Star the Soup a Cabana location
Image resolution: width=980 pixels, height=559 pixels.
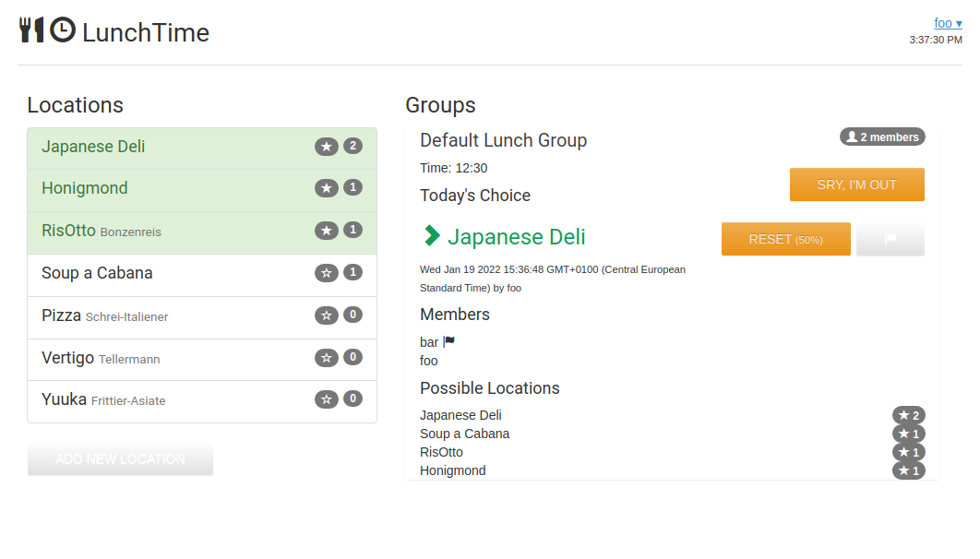326,273
